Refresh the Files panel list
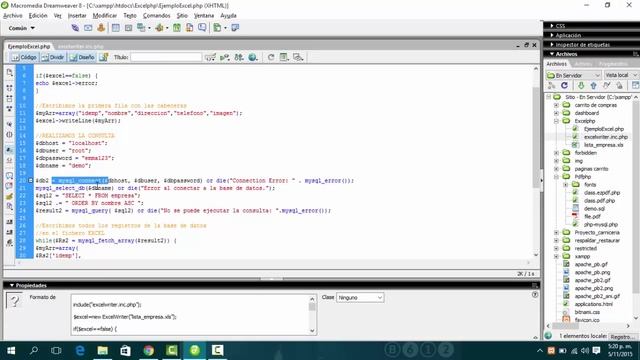640x360 pixels. (x=564, y=85)
